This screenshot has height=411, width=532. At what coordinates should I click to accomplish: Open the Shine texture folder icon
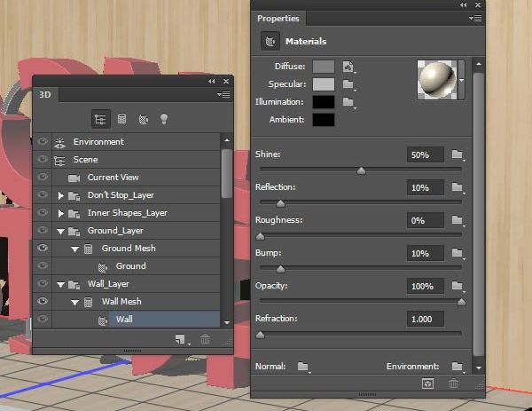tap(458, 154)
